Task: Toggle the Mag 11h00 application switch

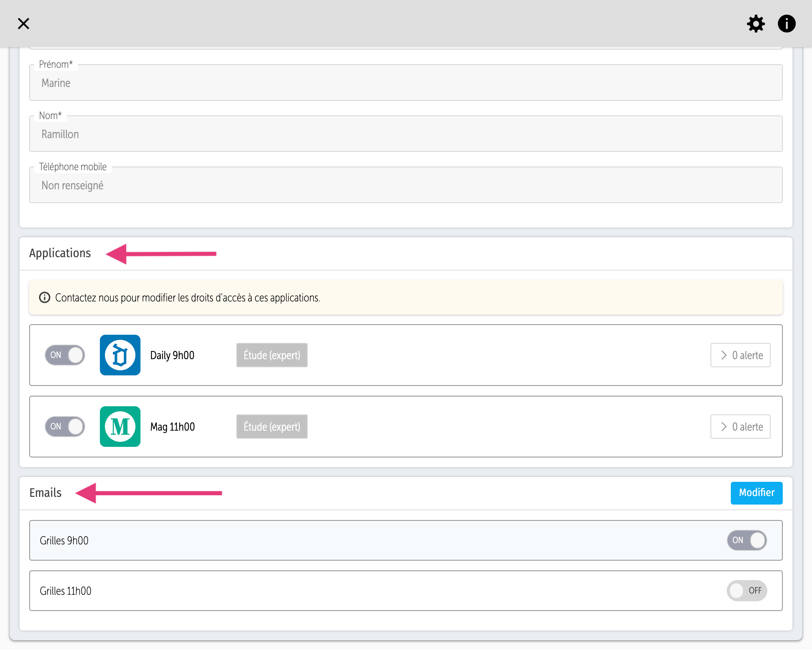Action: coord(65,427)
